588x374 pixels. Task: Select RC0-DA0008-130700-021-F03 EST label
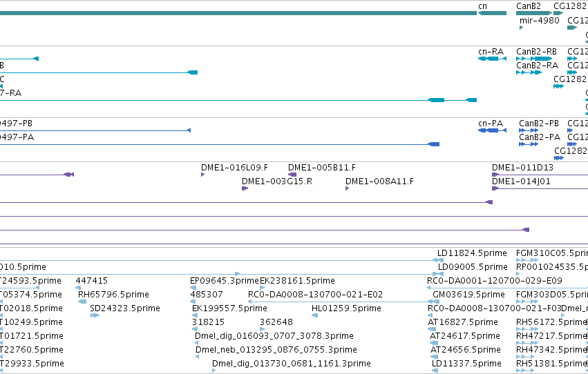point(494,308)
